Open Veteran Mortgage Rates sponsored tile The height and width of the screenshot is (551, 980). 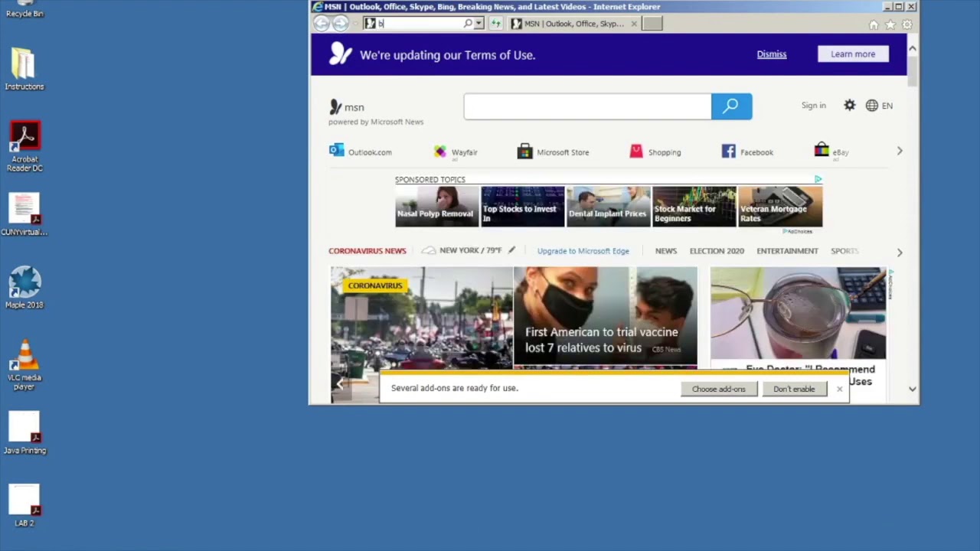click(780, 207)
